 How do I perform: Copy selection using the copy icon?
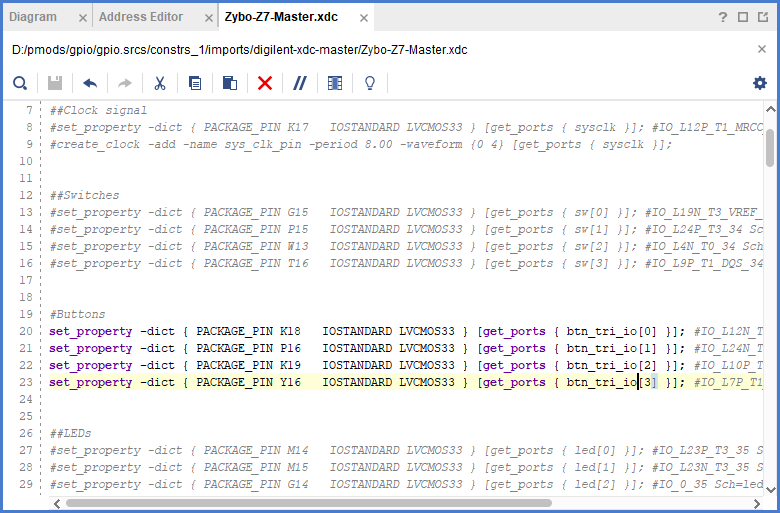[195, 83]
